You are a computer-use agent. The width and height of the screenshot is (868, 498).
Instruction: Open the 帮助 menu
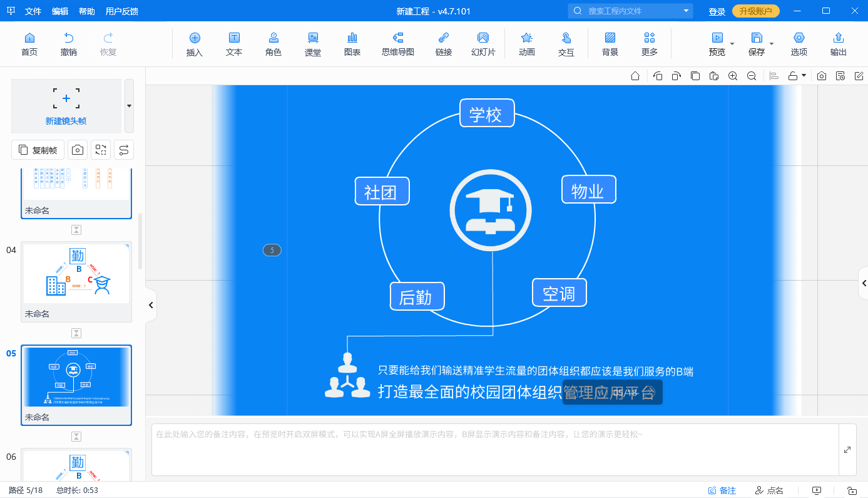pos(87,11)
